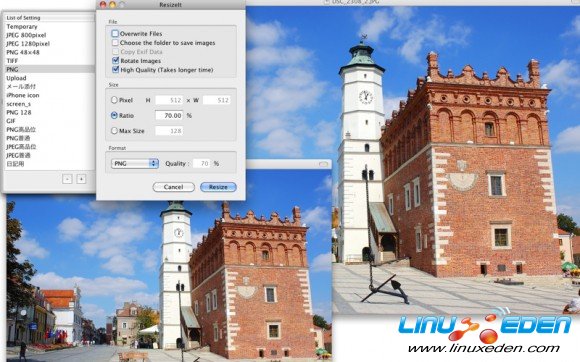Click the pixel height field

tap(169, 100)
